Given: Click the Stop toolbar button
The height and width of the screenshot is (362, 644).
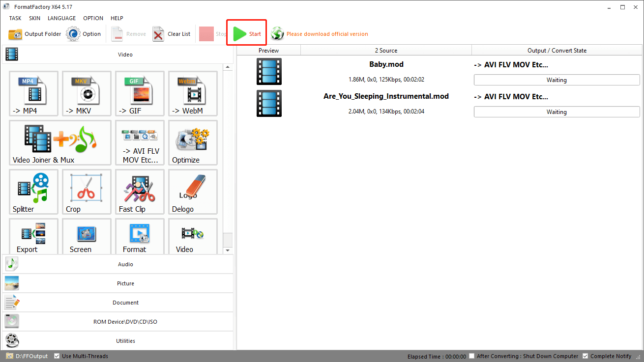Looking at the screenshot, I should click(212, 34).
